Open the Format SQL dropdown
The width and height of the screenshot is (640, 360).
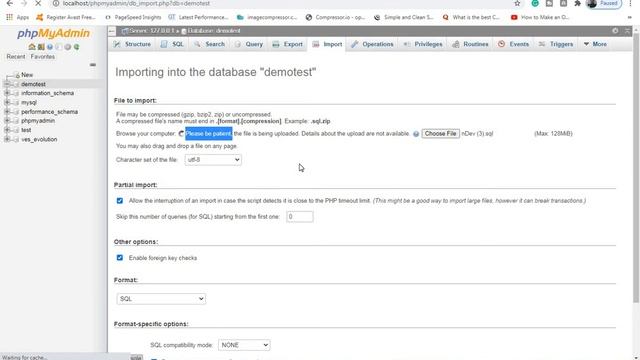pyautogui.click(x=161, y=299)
